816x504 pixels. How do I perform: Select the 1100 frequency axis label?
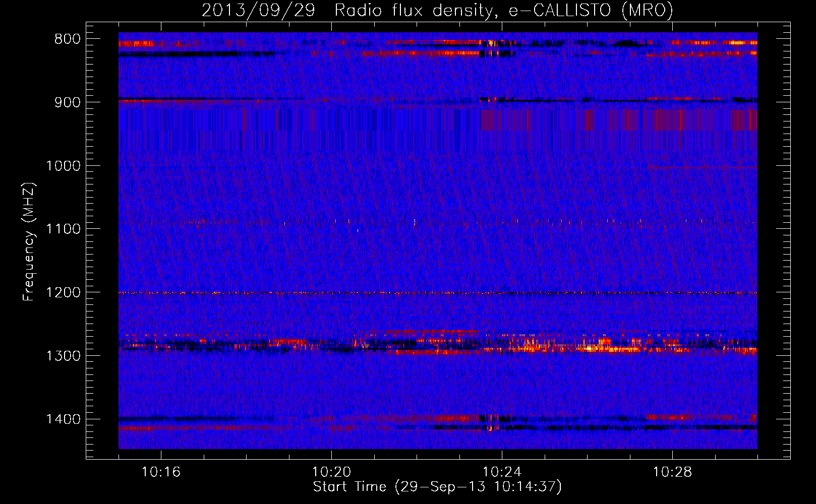coord(63,229)
